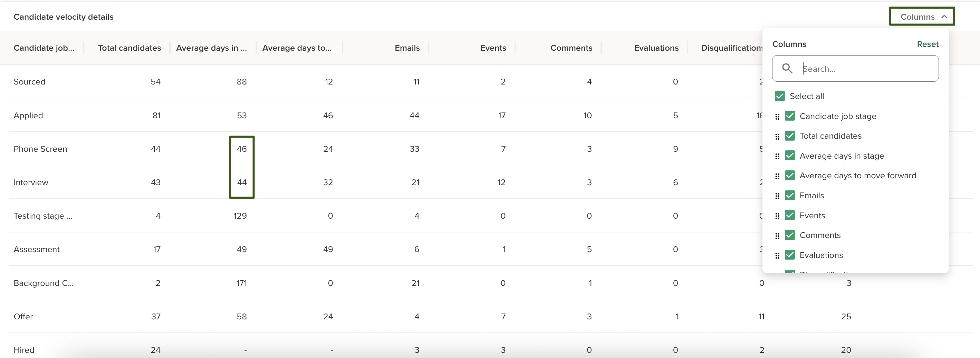Click the drag handle beside Events
This screenshot has height=358, width=980.
point(777,216)
